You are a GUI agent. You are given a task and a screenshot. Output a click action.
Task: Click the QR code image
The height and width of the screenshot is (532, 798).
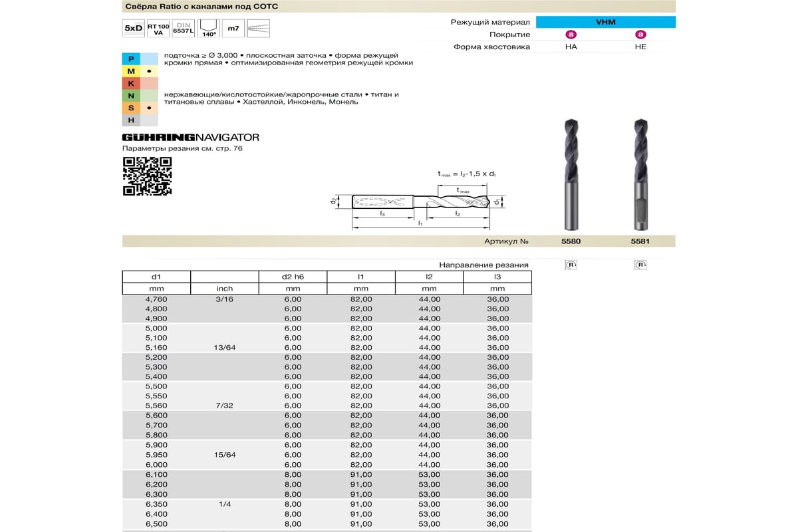[x=148, y=176]
